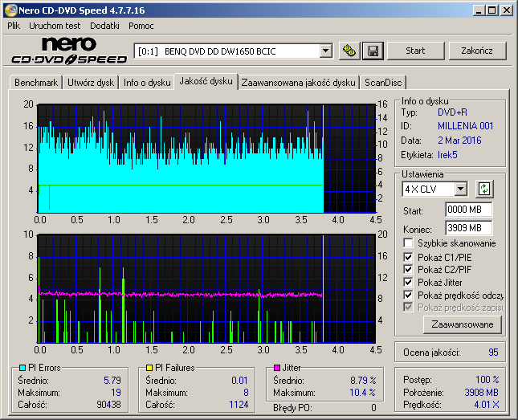Click the Koniec field 3909 MB
The image size is (518, 420).
468,228
